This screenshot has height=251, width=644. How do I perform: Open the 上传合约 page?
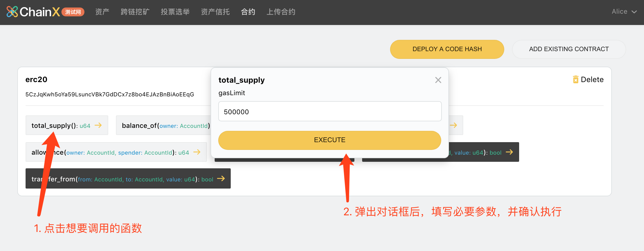[x=281, y=12]
